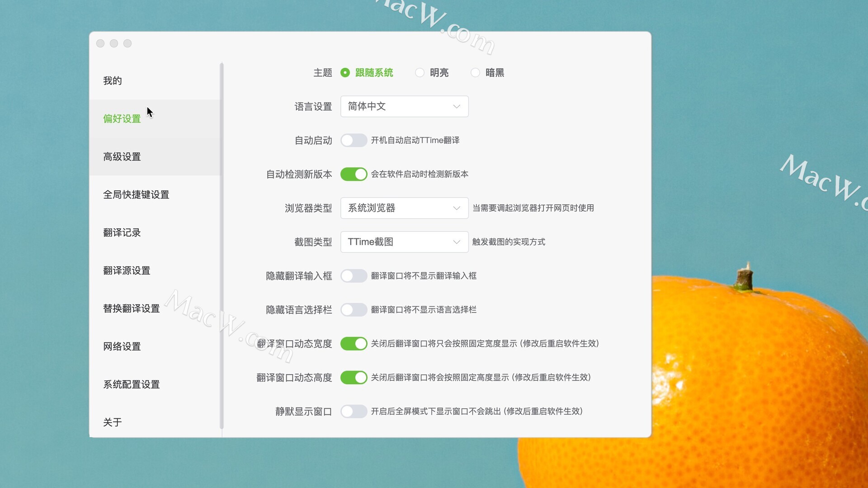Image resolution: width=868 pixels, height=488 pixels.
Task: Open 全局快捷键设置 in the sidebar
Action: pos(154,195)
